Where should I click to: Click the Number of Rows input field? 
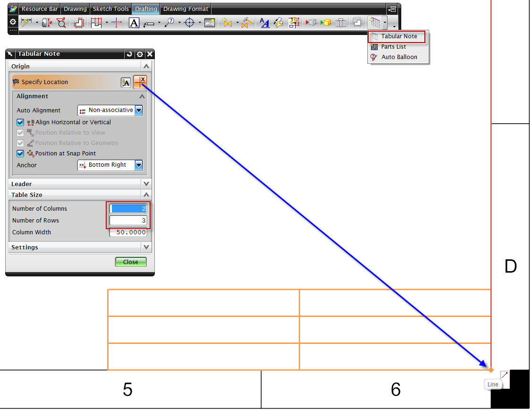(128, 220)
